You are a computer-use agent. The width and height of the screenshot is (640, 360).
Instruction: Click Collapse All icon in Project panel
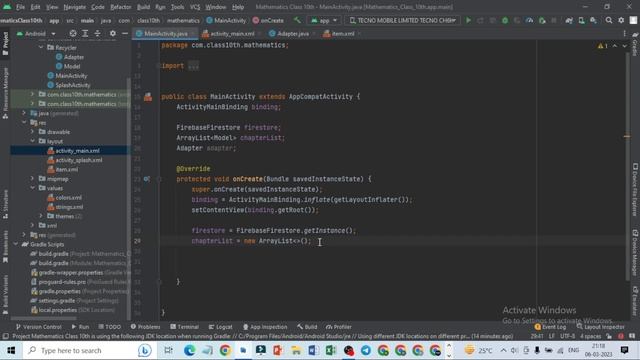tap(98, 33)
